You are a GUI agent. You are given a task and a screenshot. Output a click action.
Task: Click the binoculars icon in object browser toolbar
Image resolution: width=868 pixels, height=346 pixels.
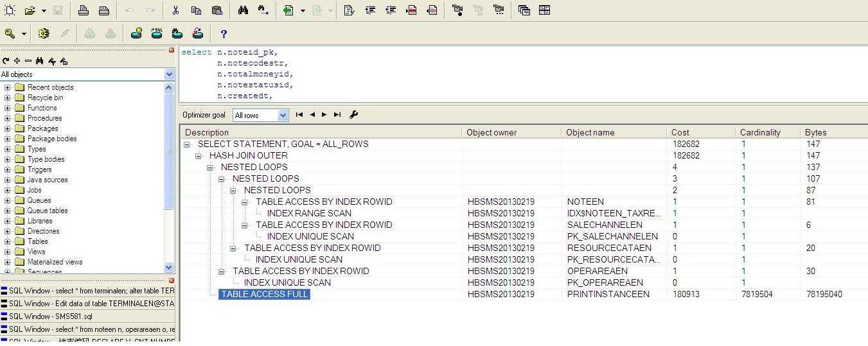(40, 61)
